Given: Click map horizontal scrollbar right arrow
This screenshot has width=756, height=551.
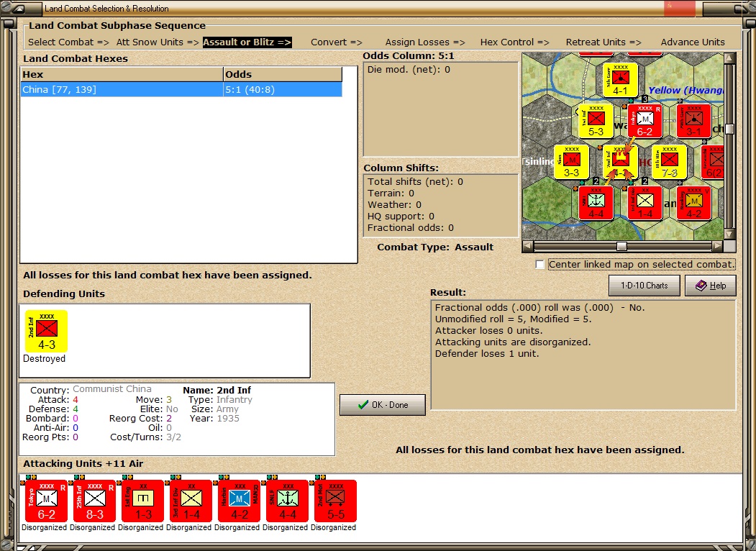Looking at the screenshot, I should 718,246.
